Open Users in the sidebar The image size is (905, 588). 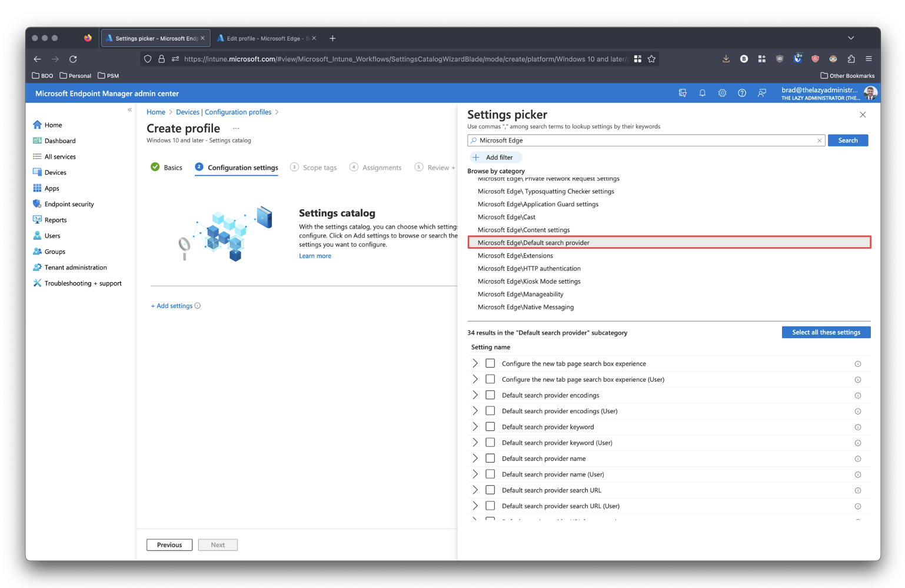(x=47, y=236)
